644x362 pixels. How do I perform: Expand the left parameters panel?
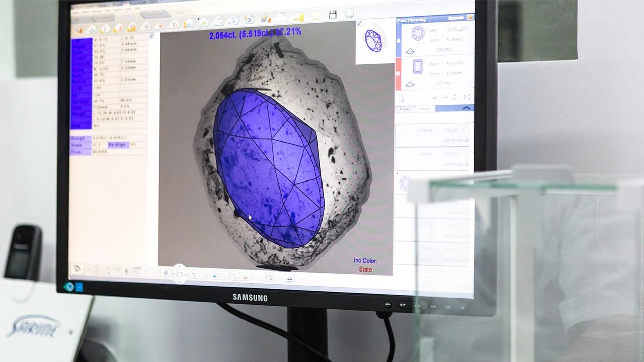click(x=152, y=36)
